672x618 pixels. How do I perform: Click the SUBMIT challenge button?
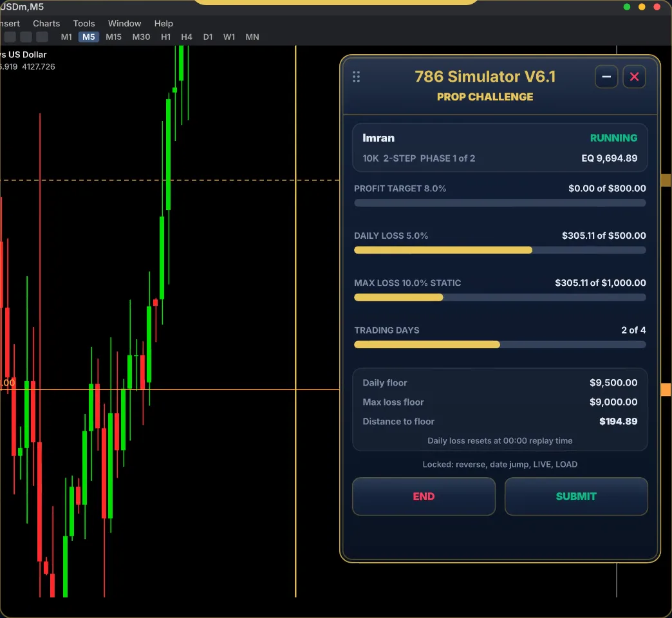coord(576,496)
